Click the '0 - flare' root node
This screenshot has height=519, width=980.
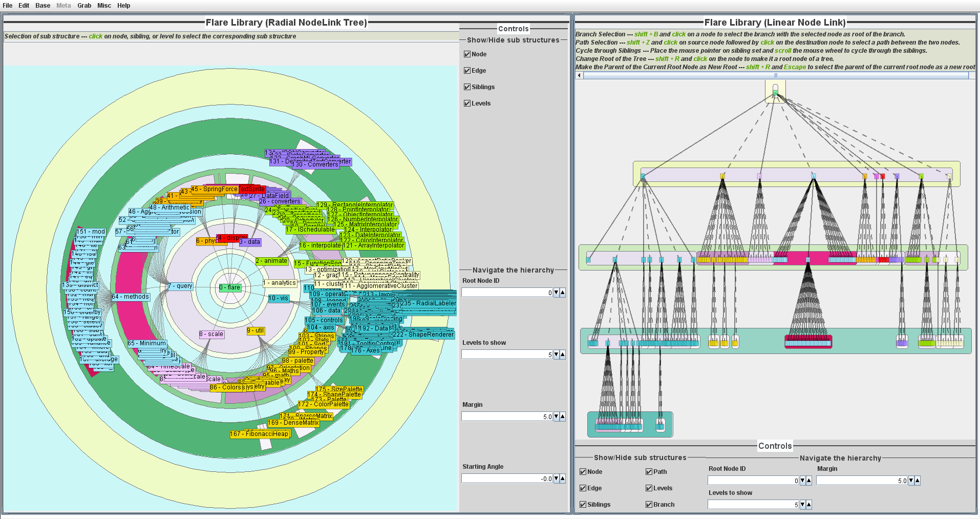point(230,287)
